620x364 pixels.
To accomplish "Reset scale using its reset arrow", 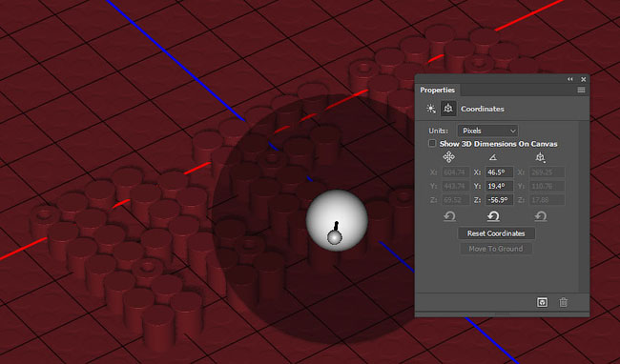I will pos(541,216).
